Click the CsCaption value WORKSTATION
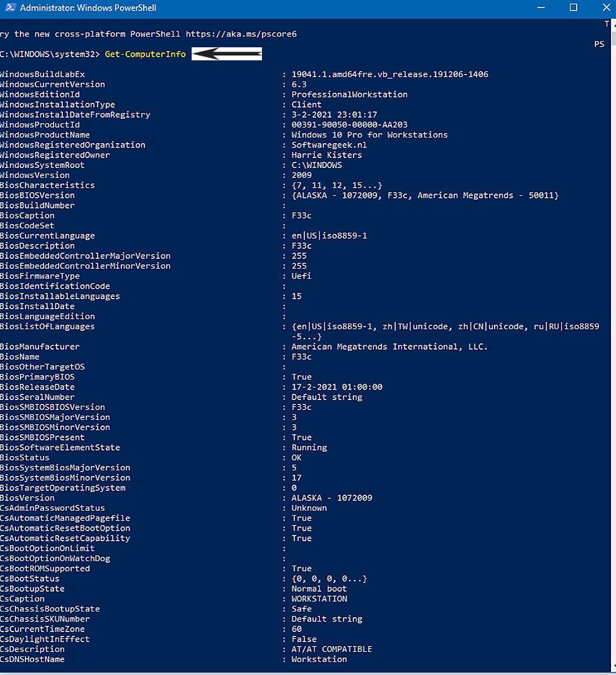 coord(319,599)
